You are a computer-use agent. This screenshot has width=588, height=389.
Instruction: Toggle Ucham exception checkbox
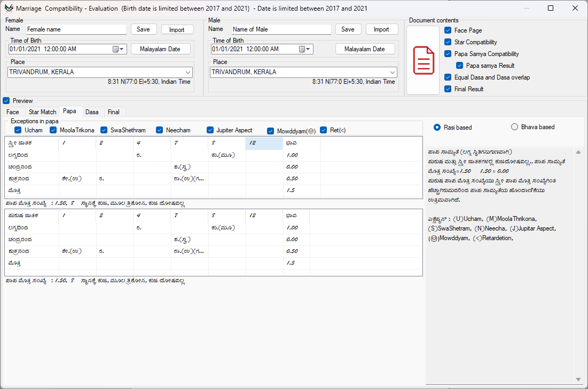point(18,130)
